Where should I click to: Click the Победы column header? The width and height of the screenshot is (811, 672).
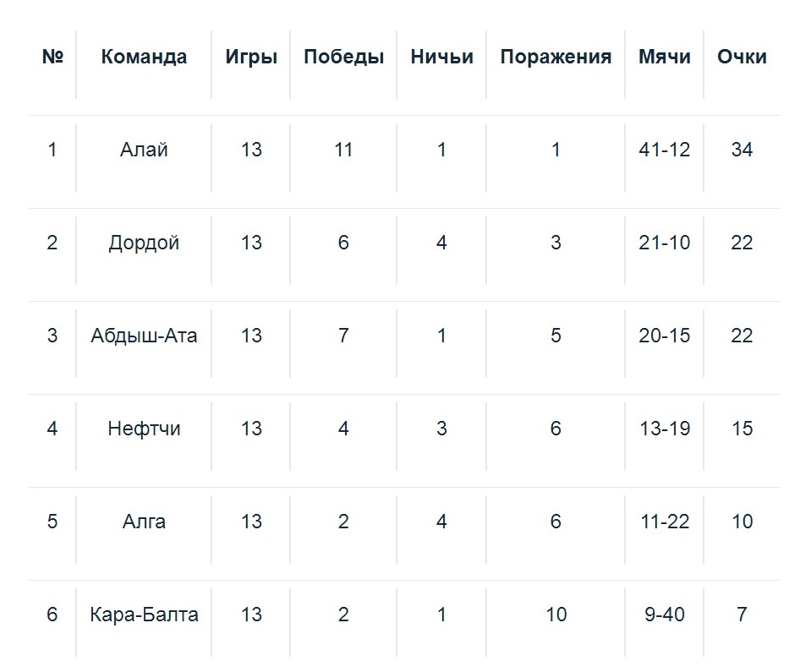(x=343, y=57)
